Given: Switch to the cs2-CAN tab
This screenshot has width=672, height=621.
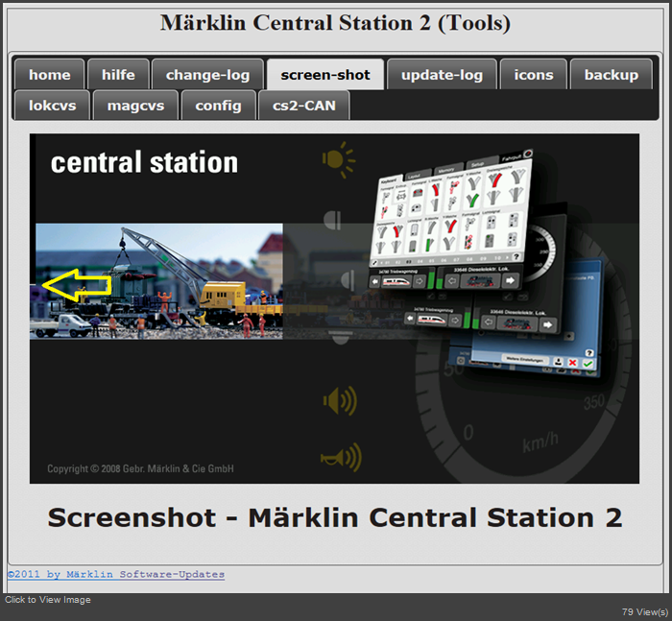Looking at the screenshot, I should [x=304, y=105].
